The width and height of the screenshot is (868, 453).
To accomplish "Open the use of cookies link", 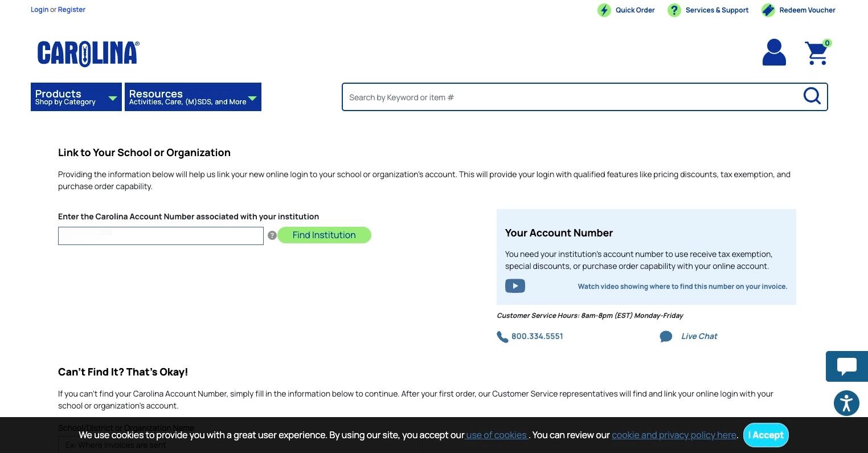I will 496,435.
